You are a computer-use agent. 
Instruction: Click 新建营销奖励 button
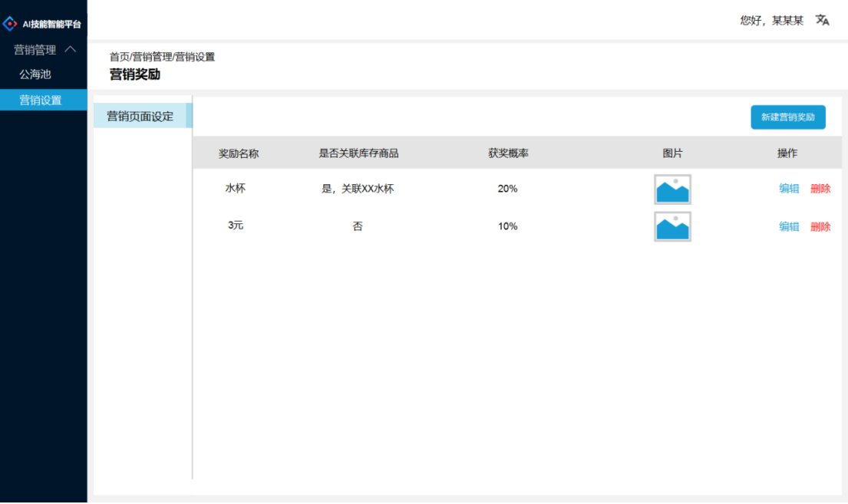[788, 117]
